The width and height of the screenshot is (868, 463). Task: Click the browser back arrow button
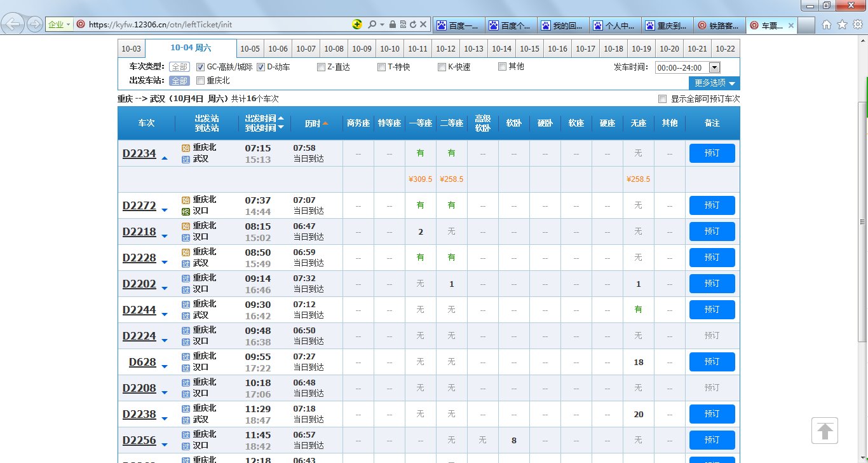pos(14,24)
